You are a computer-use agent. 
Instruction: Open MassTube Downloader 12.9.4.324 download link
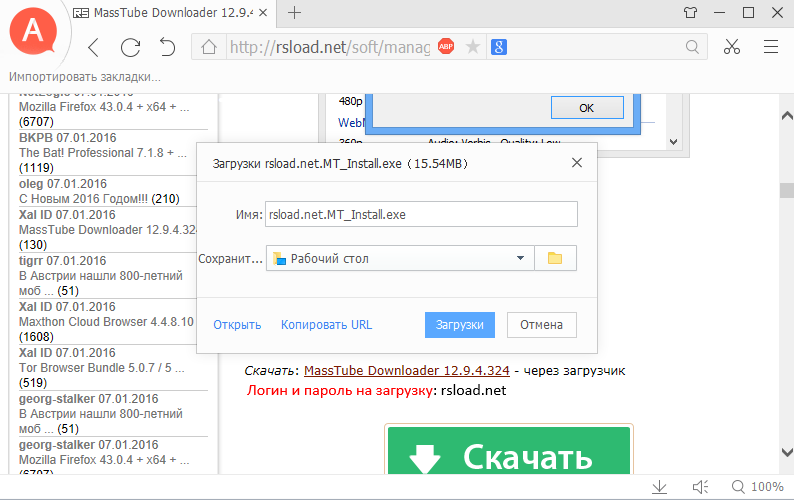coord(407,370)
